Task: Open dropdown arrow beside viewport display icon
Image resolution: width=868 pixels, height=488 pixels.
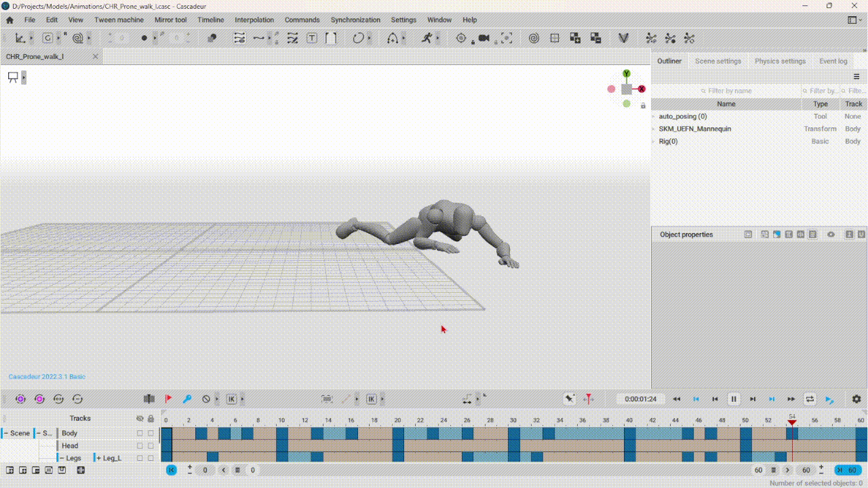Action: 24,78
